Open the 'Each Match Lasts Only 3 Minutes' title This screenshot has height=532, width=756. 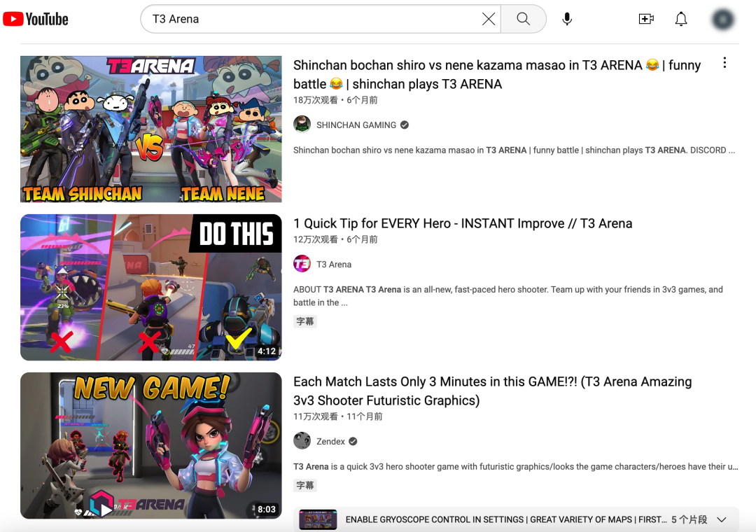point(492,382)
